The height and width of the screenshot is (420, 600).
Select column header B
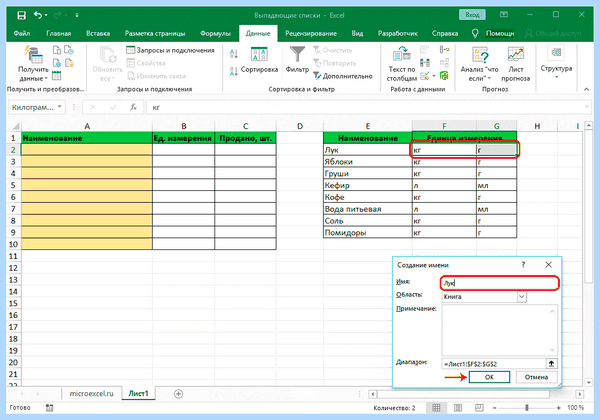click(184, 126)
